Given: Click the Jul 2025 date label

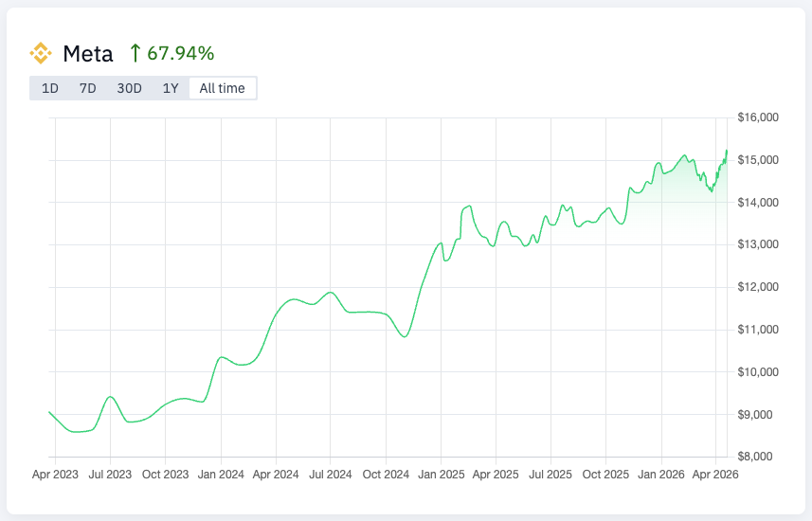Looking at the screenshot, I should [550, 475].
